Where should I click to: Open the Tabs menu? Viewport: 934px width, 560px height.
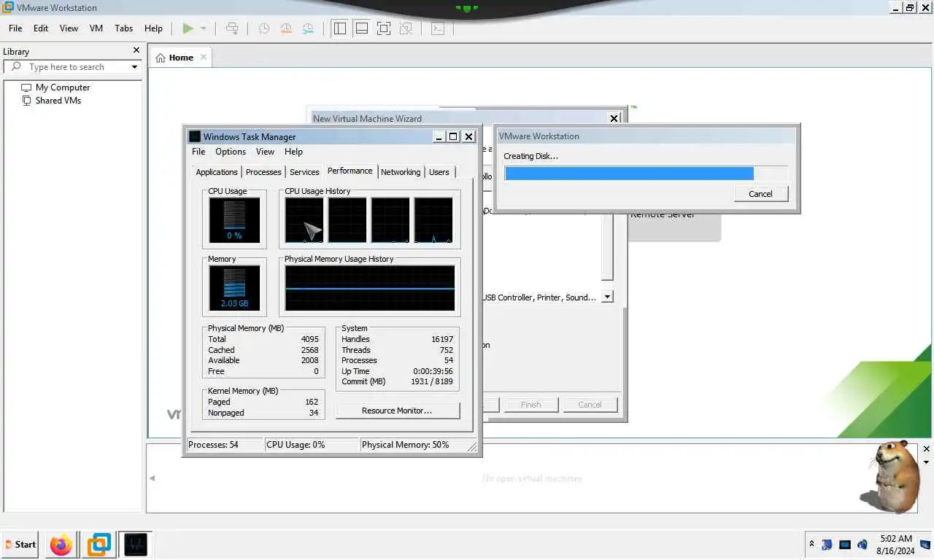point(124,28)
